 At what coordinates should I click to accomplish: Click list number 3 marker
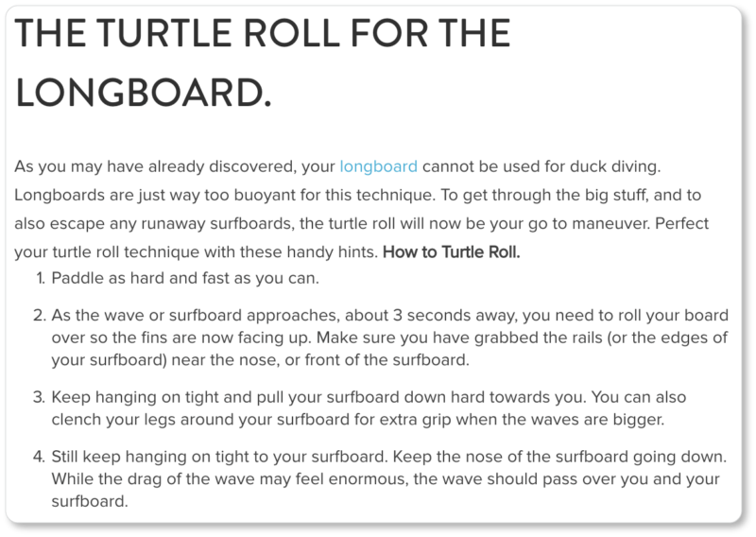40,398
